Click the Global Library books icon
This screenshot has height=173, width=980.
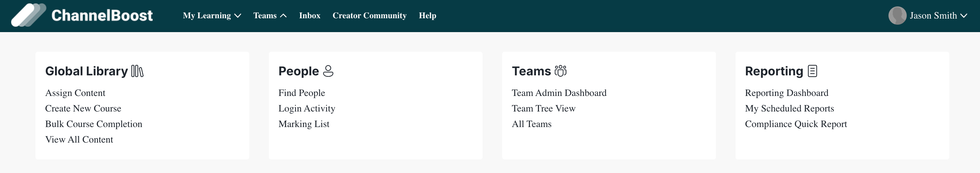click(x=137, y=71)
